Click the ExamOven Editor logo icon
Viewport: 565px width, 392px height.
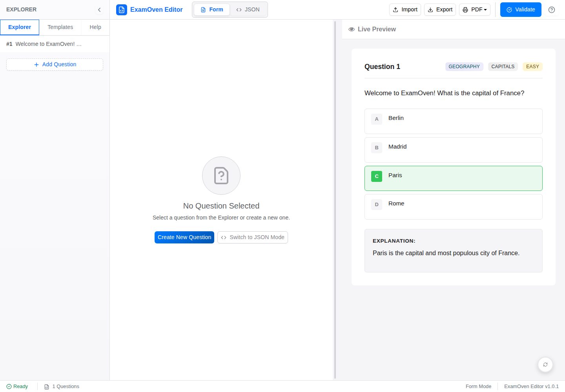pos(122,10)
